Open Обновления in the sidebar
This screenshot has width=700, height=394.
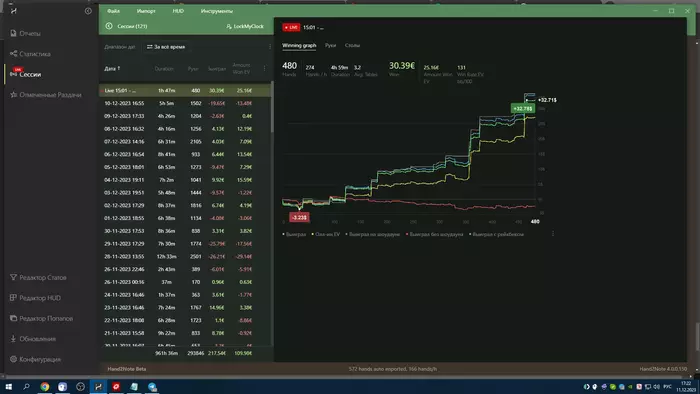point(33,339)
